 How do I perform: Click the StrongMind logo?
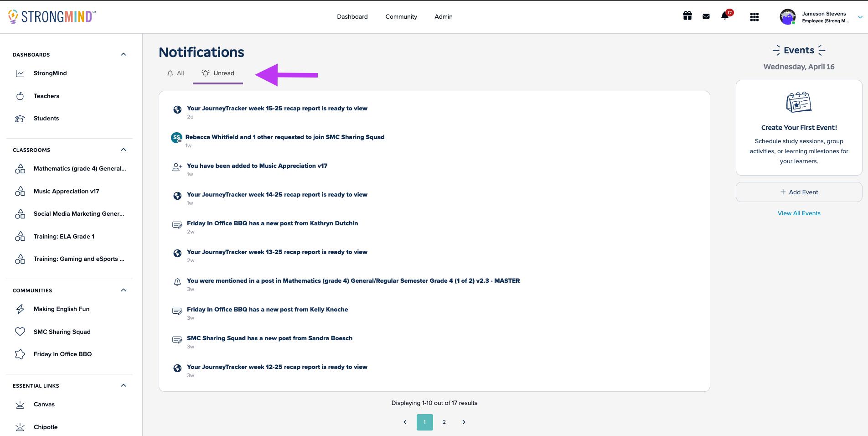(52, 17)
